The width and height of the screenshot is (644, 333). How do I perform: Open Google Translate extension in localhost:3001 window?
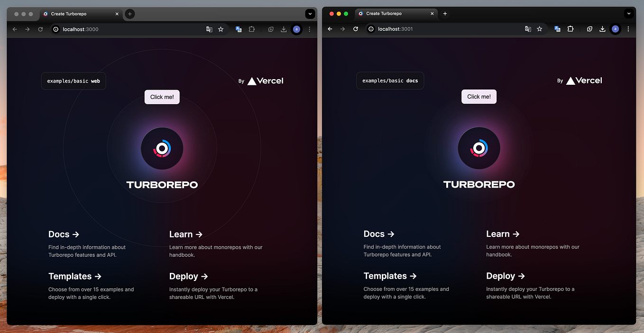pyautogui.click(x=557, y=29)
